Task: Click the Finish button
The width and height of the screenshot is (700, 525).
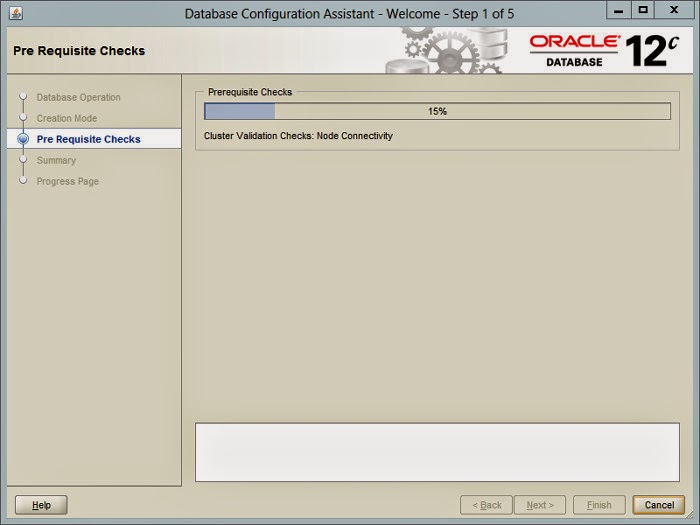Action: (x=599, y=505)
